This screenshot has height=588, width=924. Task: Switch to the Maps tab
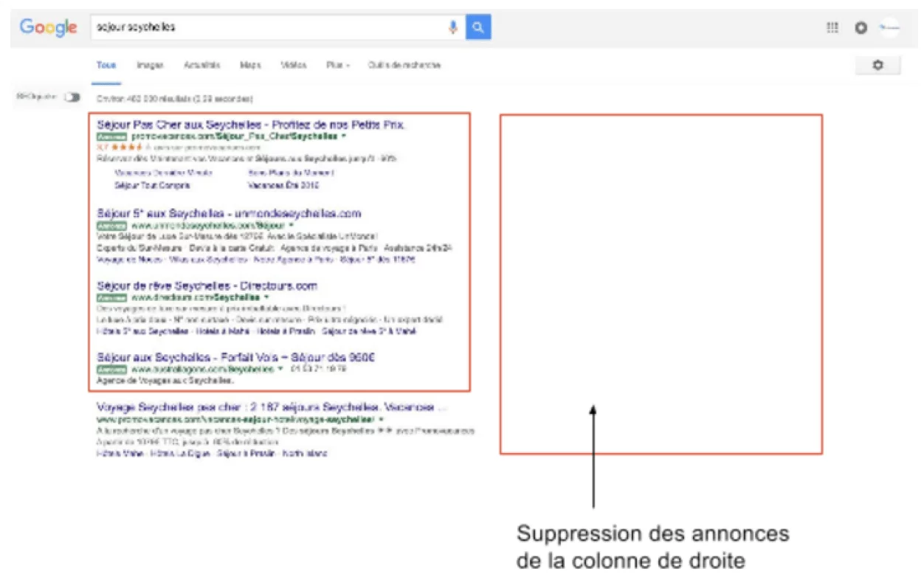(x=250, y=65)
